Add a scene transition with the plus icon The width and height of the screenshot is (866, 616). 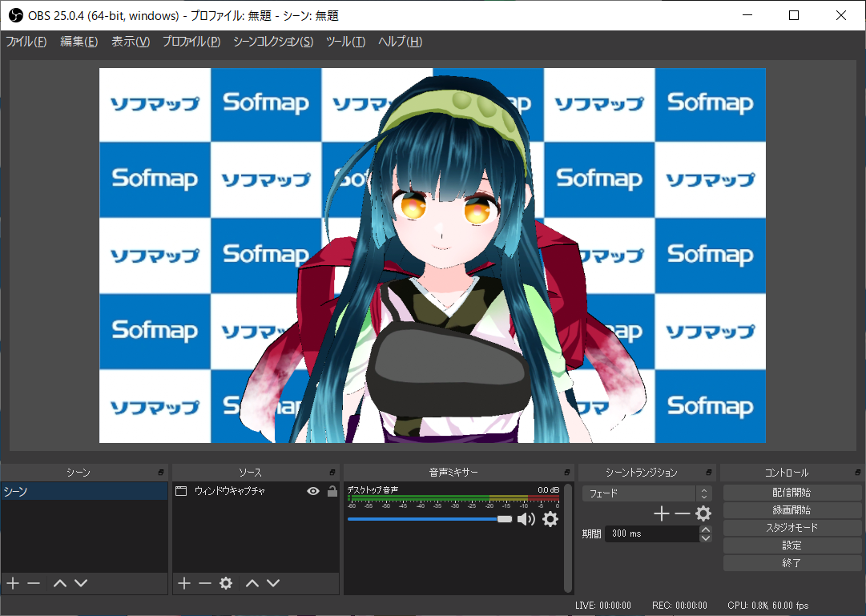click(661, 513)
